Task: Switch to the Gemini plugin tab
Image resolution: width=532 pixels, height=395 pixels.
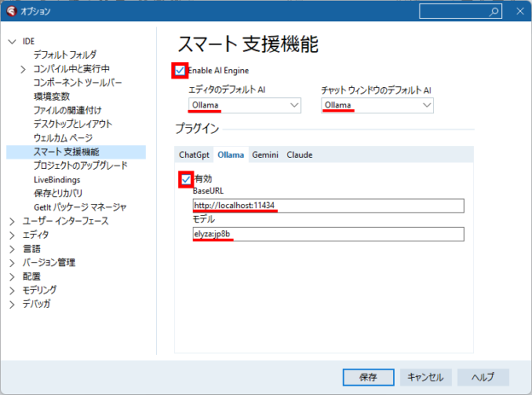Action: click(265, 154)
